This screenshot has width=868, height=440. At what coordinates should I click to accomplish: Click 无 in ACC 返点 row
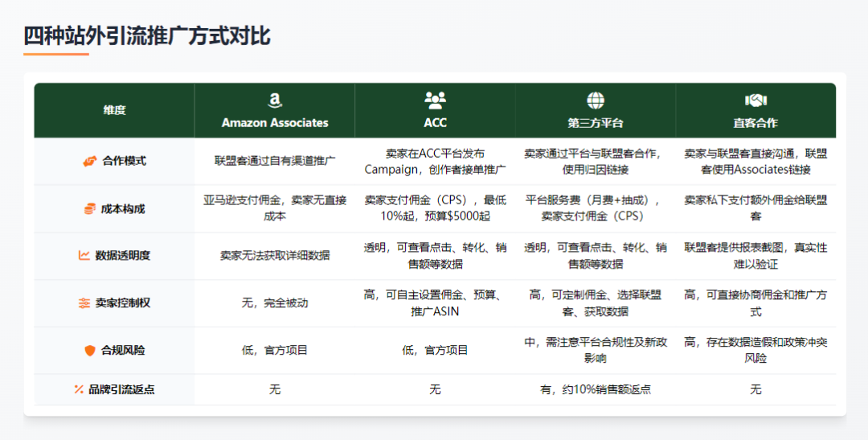pos(435,389)
